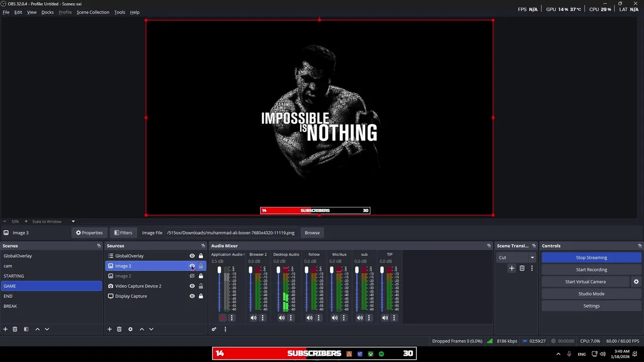Open TIP channel three-dot options

pyautogui.click(x=394, y=318)
